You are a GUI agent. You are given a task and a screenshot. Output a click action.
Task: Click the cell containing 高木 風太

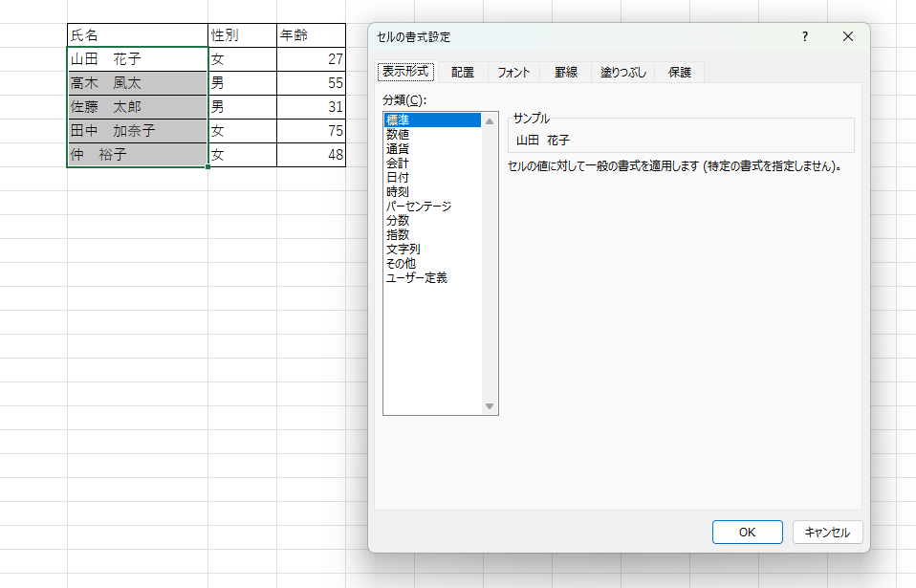click(x=137, y=83)
